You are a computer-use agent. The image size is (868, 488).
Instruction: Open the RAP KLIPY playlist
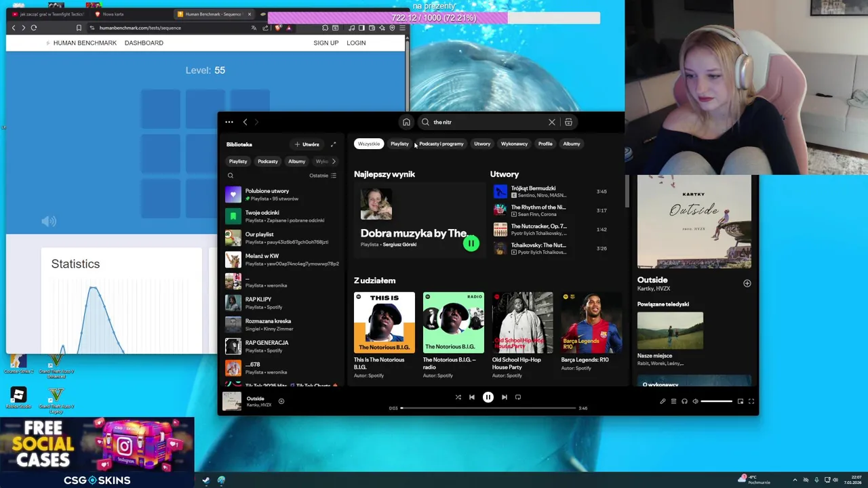click(x=281, y=303)
